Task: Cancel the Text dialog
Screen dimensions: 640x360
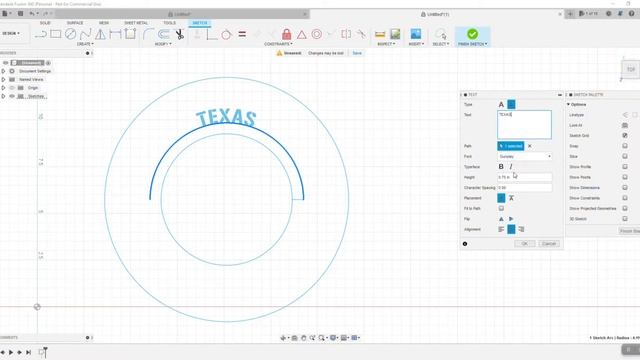Action: [x=549, y=244]
